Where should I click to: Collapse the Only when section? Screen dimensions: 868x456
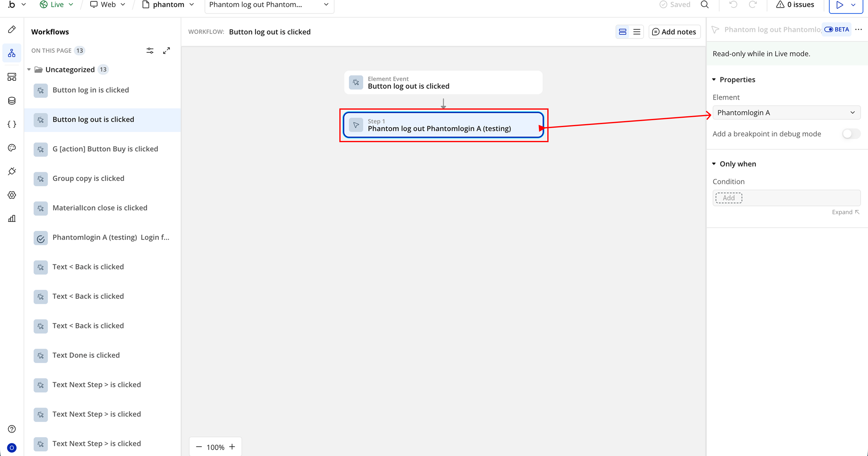714,164
